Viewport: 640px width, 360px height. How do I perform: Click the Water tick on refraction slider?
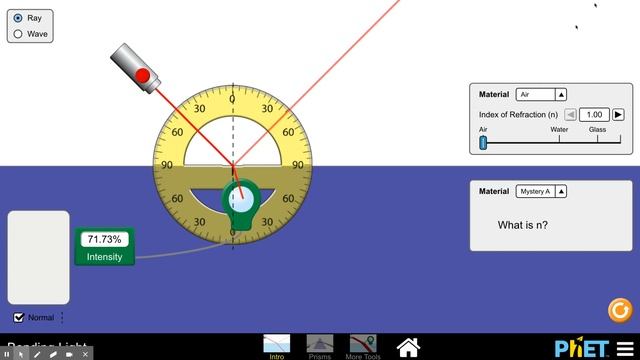(x=559, y=138)
